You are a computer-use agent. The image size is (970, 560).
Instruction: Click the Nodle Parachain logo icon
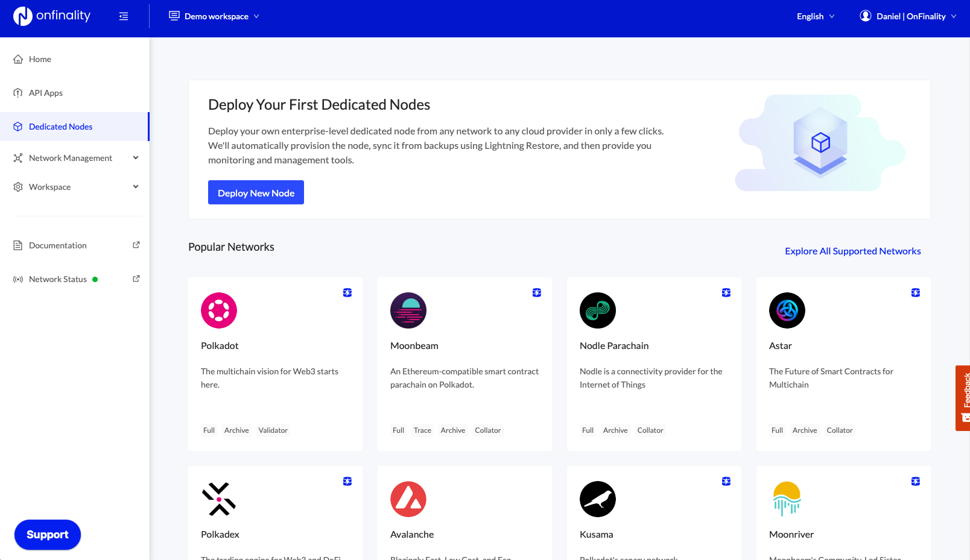click(597, 310)
